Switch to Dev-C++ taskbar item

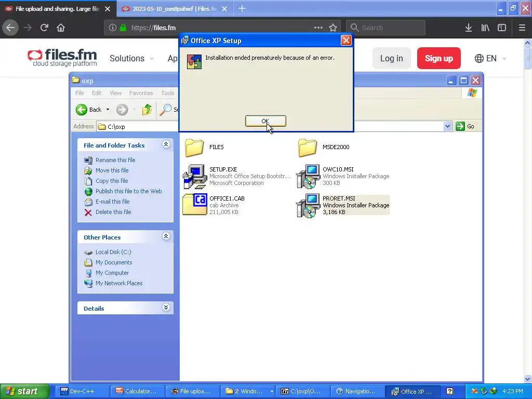(x=82, y=391)
